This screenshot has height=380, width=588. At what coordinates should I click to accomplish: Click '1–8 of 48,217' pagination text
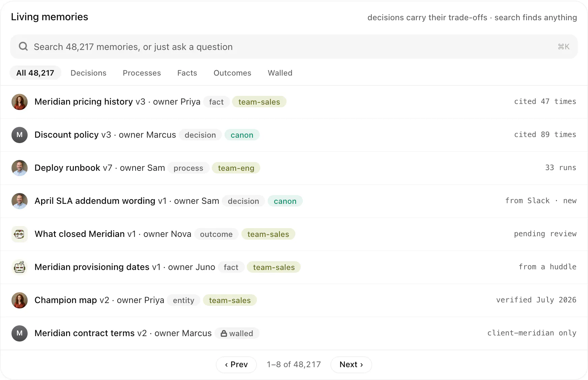click(294, 364)
